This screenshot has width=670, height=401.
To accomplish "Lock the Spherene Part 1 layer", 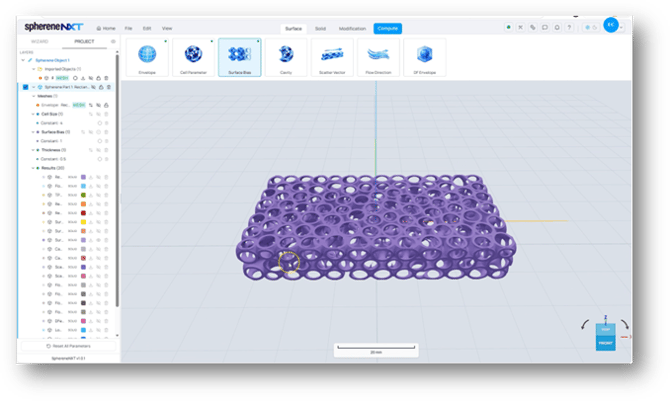I will tap(101, 87).
